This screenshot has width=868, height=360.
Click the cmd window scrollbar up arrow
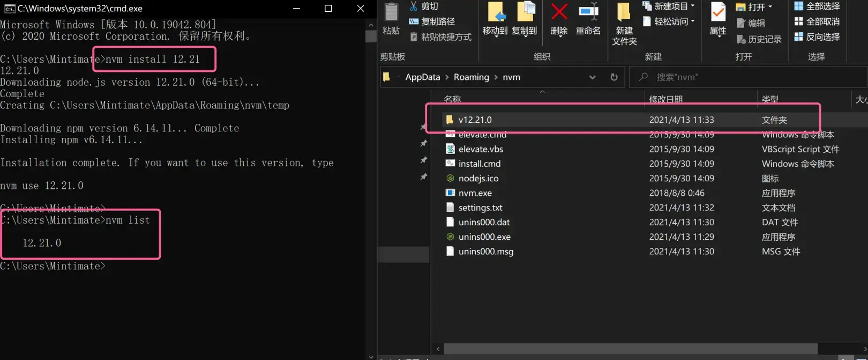371,25
